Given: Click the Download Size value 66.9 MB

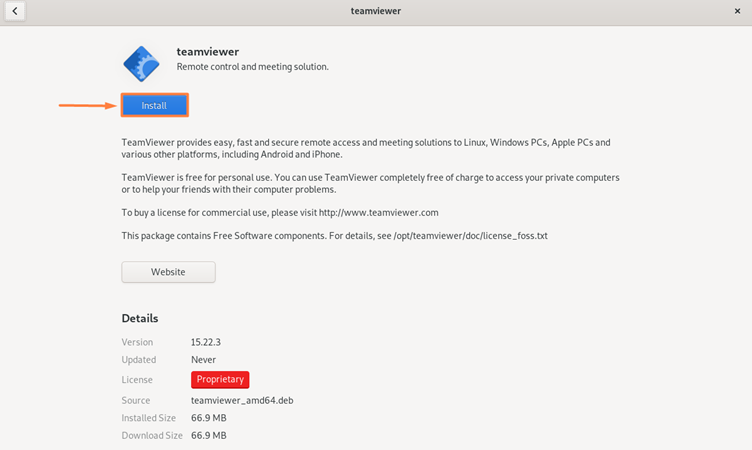Looking at the screenshot, I should click(209, 436).
